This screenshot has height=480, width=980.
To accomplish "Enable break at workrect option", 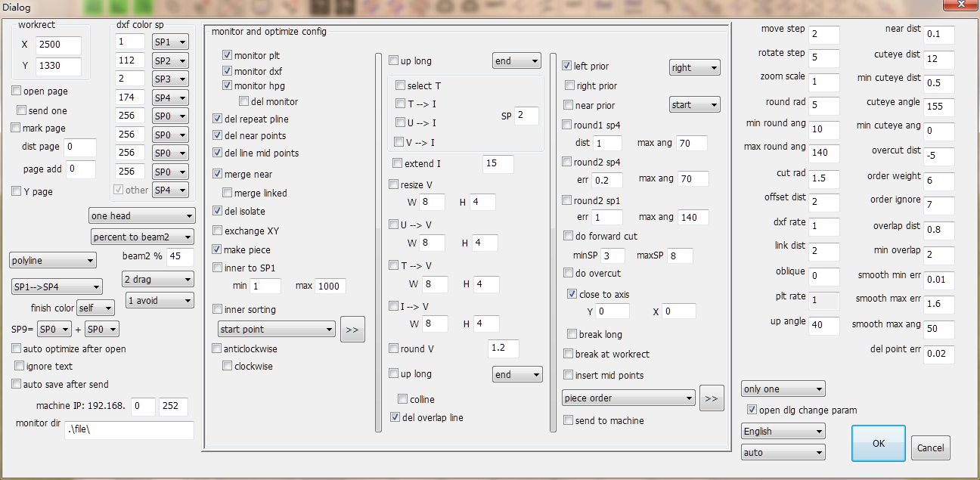I will click(x=569, y=354).
